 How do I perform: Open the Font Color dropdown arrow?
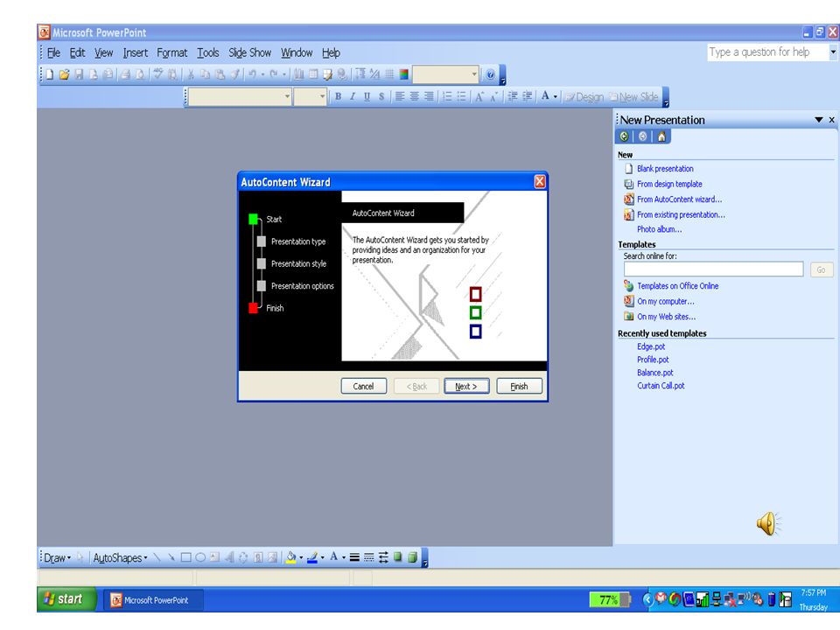click(x=556, y=97)
